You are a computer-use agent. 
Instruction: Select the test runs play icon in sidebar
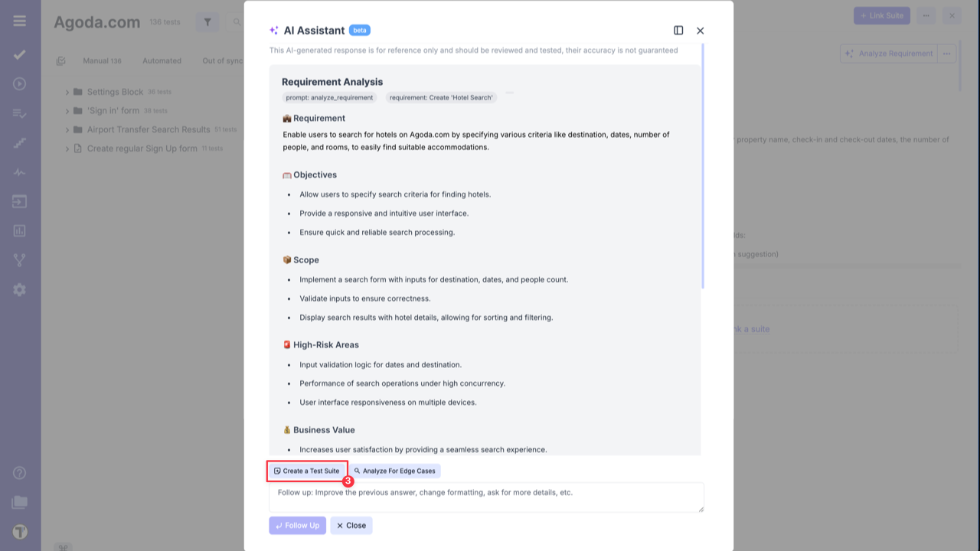click(x=20, y=83)
